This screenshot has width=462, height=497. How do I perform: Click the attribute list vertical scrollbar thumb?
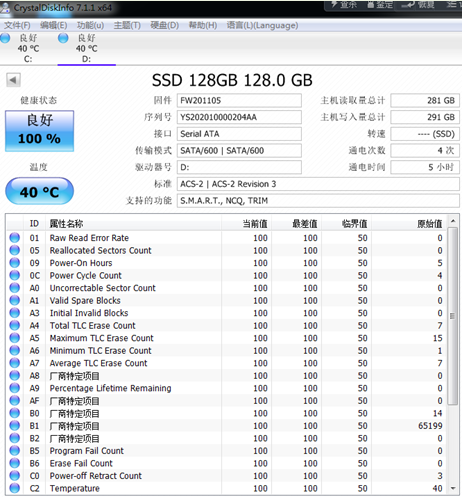pos(452,316)
